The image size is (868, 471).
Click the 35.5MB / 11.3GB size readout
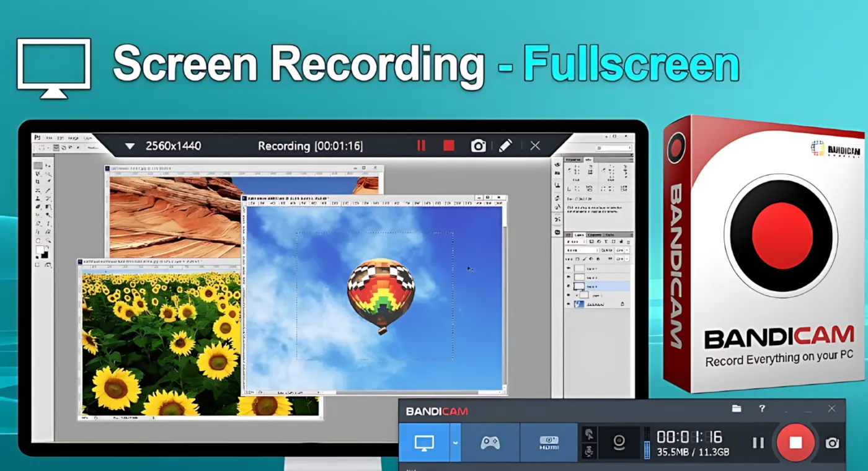[693, 452]
